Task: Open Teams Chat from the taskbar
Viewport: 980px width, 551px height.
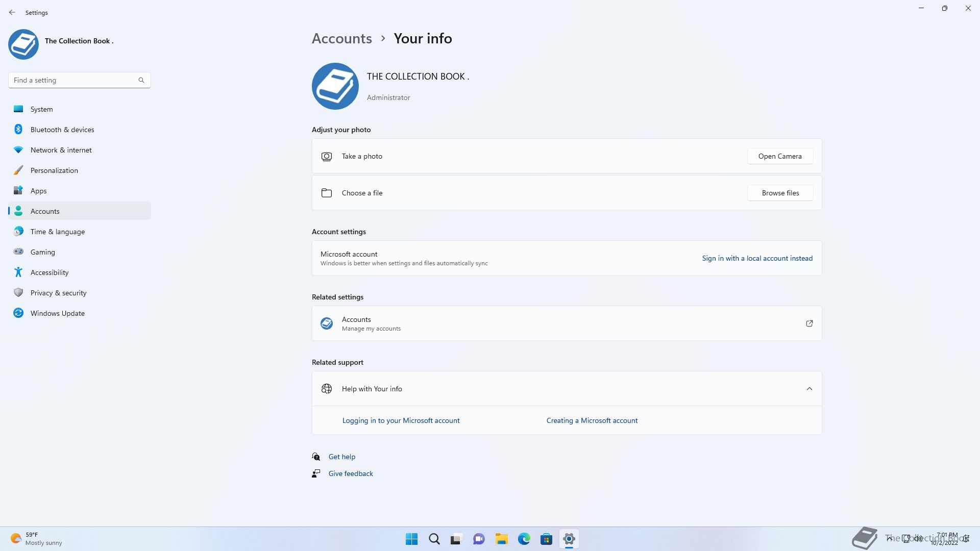Action: (479, 539)
